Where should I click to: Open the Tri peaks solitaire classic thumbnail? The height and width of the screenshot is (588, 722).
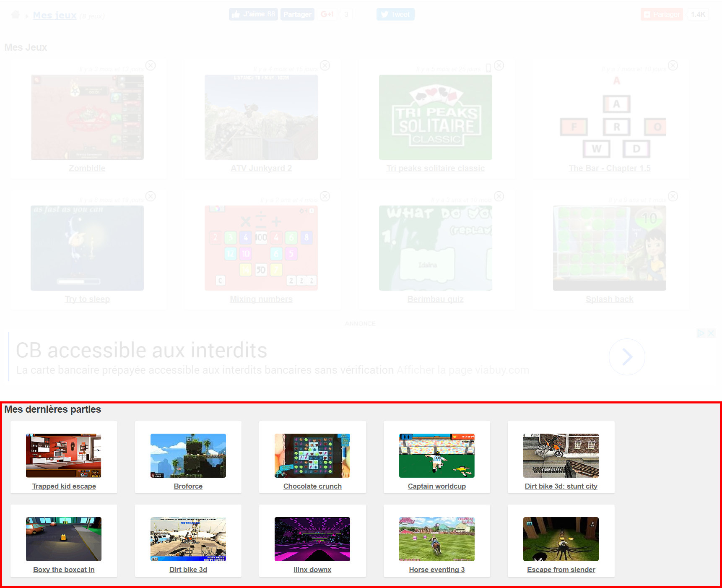click(x=435, y=117)
